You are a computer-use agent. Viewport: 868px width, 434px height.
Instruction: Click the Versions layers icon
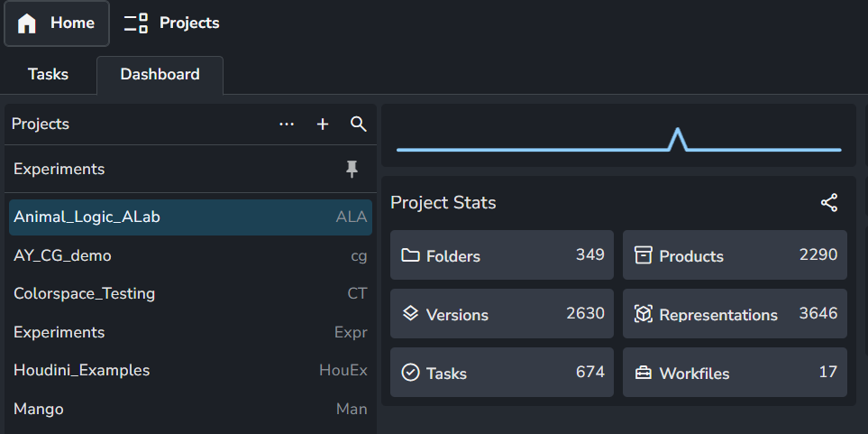411,314
